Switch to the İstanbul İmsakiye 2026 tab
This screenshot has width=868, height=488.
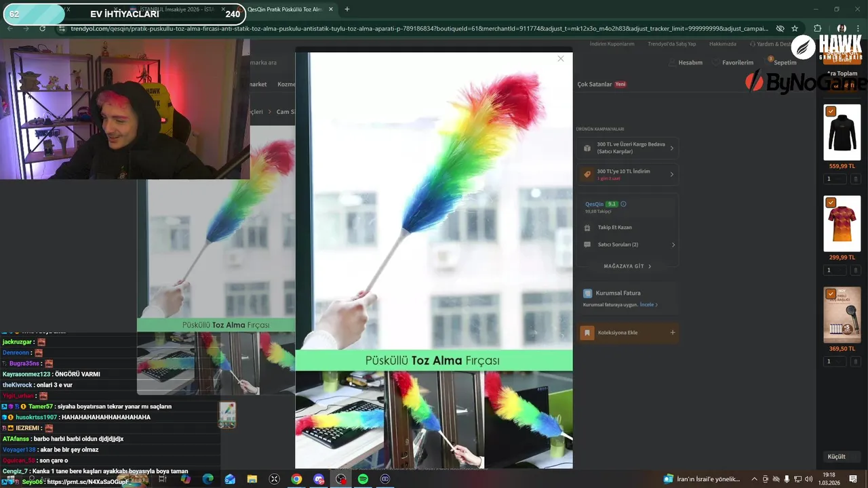coord(176,9)
